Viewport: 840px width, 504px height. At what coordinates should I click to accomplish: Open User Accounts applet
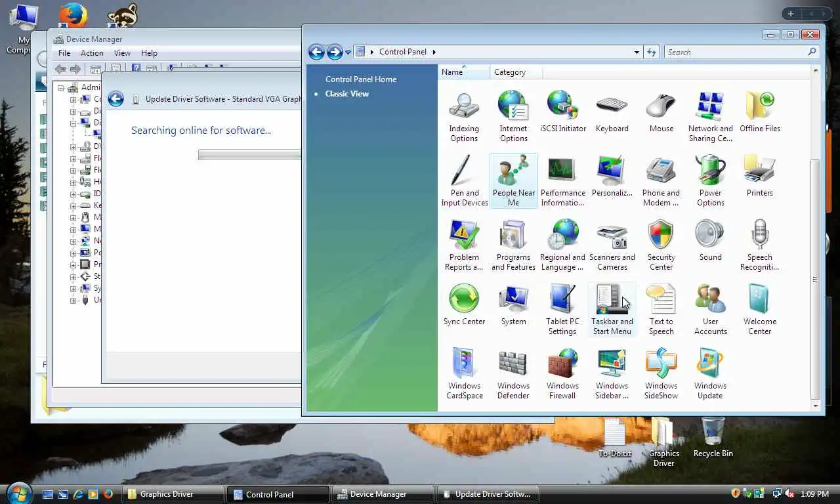click(710, 310)
